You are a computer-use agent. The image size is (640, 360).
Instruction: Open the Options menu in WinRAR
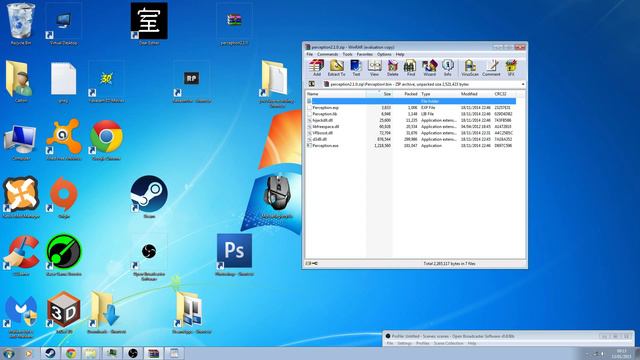384,54
